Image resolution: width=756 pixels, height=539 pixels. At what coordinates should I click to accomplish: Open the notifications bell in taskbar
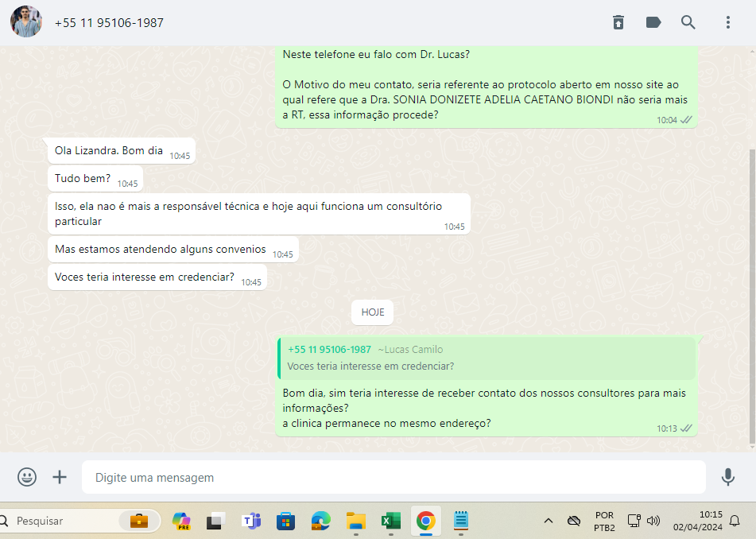click(735, 521)
